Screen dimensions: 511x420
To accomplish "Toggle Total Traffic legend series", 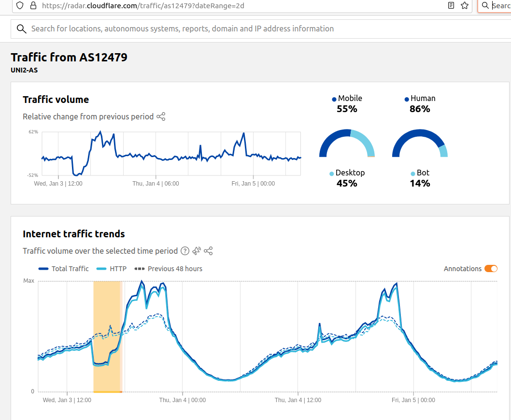I will coord(64,269).
